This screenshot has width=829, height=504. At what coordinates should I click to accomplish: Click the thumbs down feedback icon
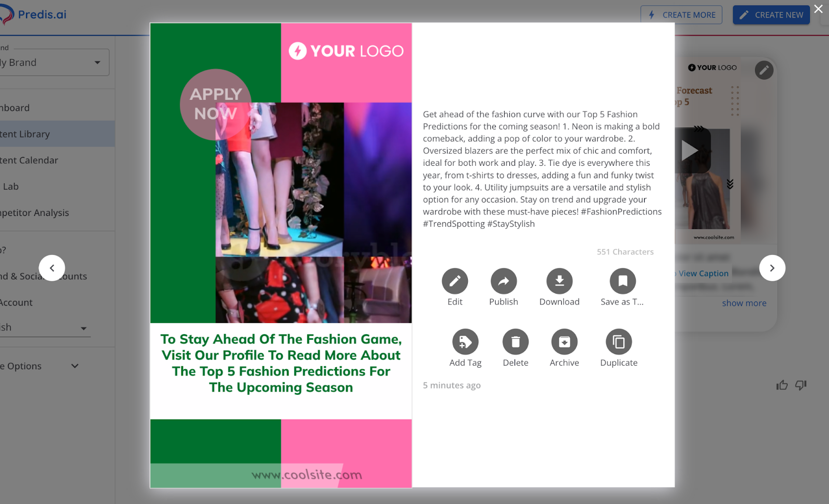[801, 385]
